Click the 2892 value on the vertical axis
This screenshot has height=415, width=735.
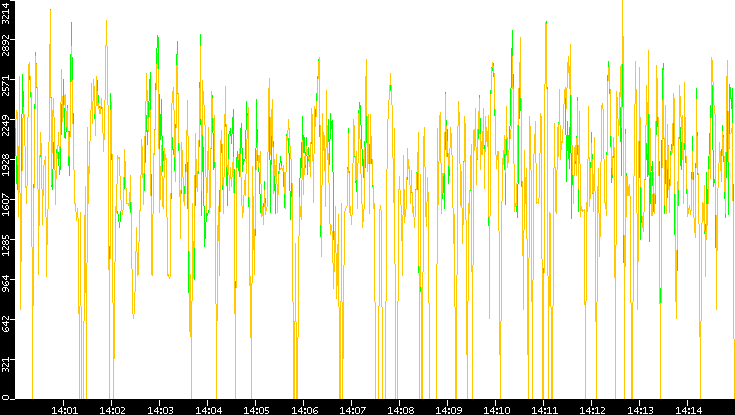click(x=5, y=47)
